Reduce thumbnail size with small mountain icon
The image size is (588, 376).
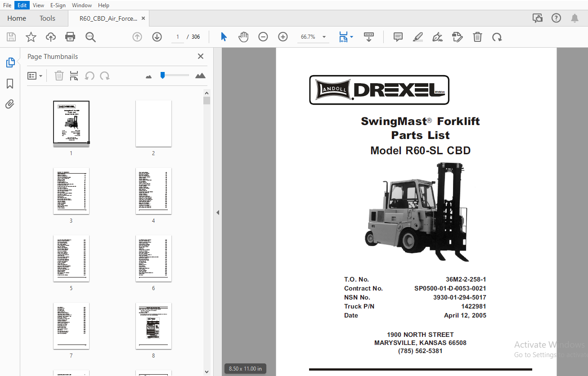click(149, 76)
